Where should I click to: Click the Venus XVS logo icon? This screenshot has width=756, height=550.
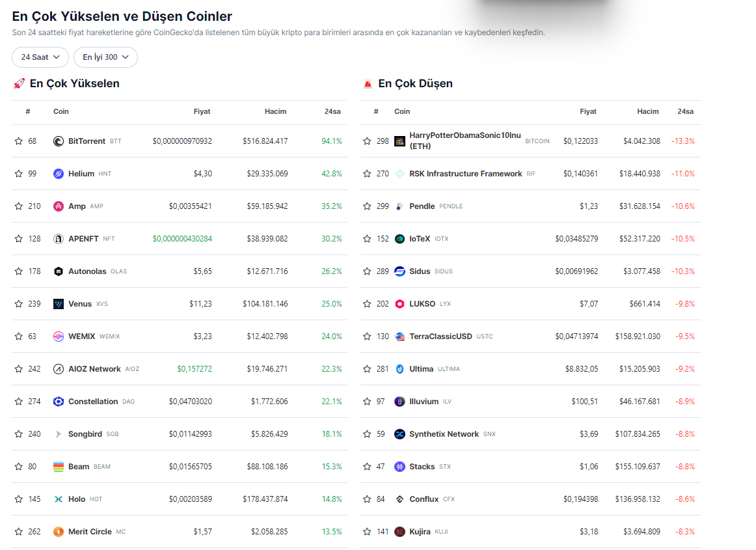point(59,304)
